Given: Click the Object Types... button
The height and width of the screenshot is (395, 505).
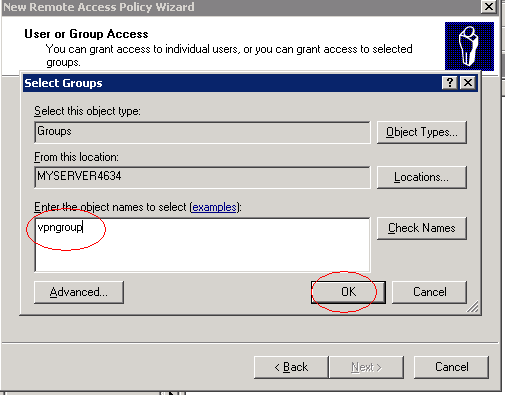Looking at the screenshot, I should 422,132.
